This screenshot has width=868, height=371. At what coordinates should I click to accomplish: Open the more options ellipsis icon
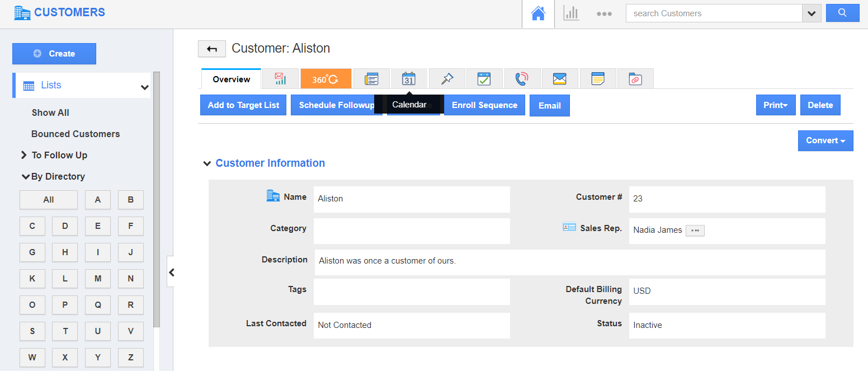click(x=604, y=14)
